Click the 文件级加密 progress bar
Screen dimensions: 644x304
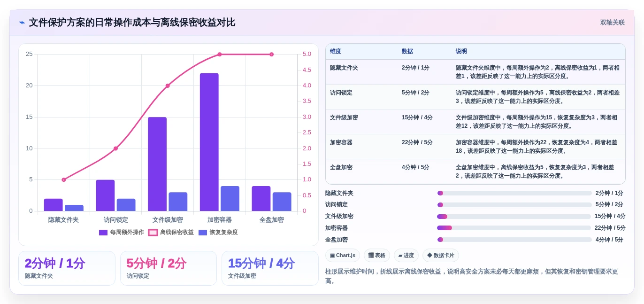pyautogui.click(x=514, y=217)
